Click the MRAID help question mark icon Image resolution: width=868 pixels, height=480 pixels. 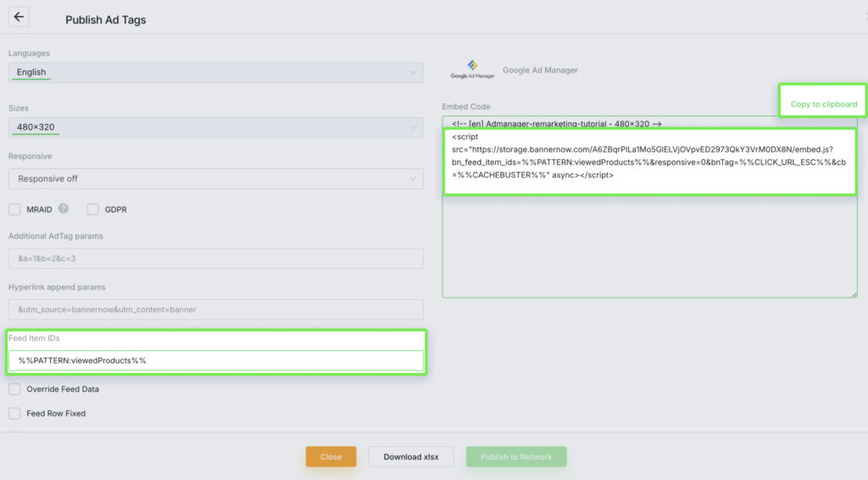coord(64,209)
